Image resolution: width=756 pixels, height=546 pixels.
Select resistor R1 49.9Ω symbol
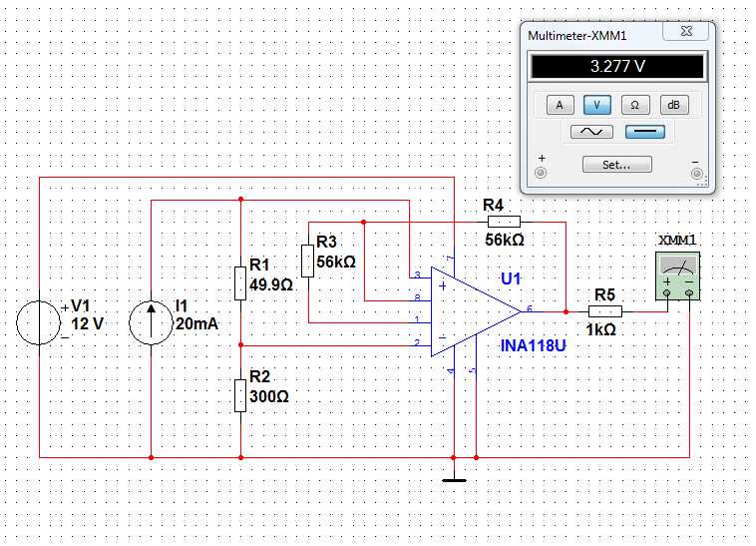240,283
